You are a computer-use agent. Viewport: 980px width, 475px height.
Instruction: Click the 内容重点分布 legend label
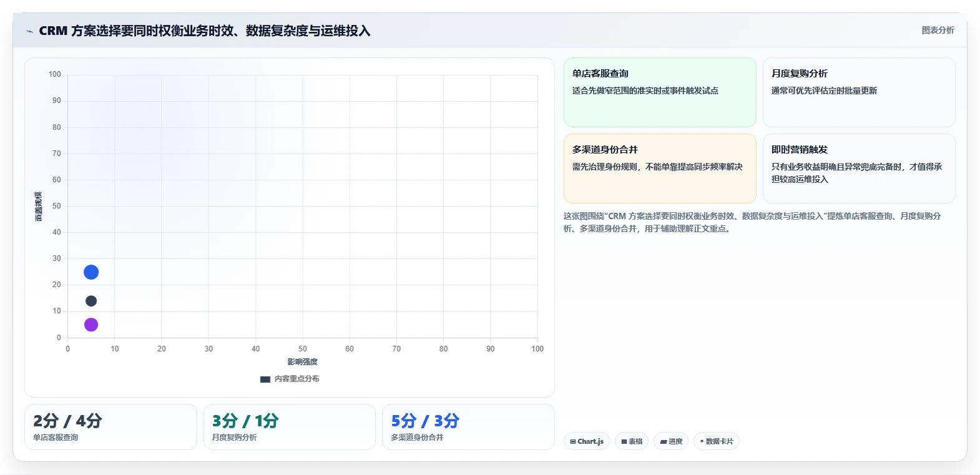(297, 379)
